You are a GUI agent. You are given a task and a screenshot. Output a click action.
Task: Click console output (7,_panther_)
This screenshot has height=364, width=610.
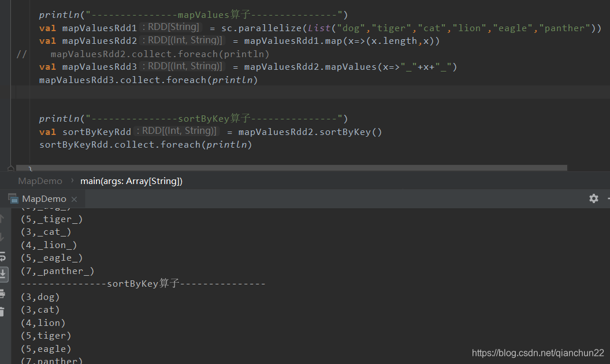pyautogui.click(x=58, y=271)
